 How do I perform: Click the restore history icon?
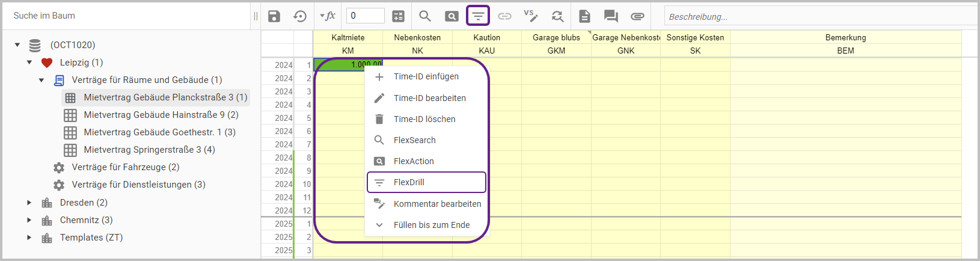coord(300,16)
